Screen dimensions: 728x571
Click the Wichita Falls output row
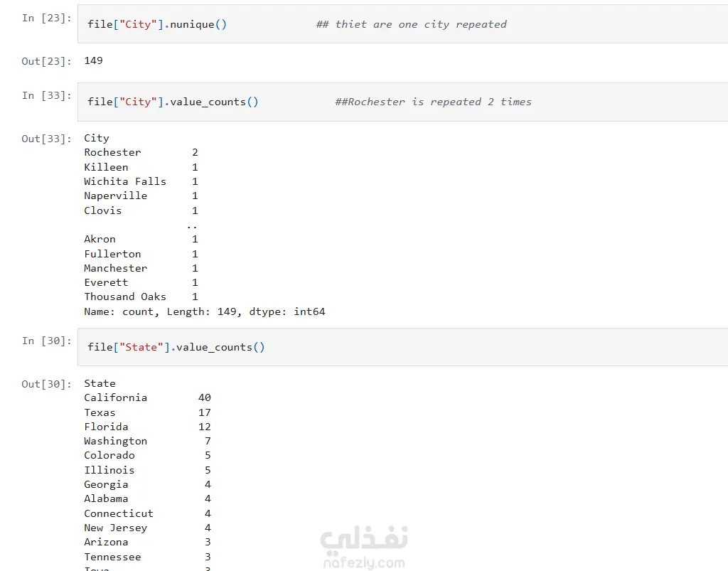coord(141,181)
